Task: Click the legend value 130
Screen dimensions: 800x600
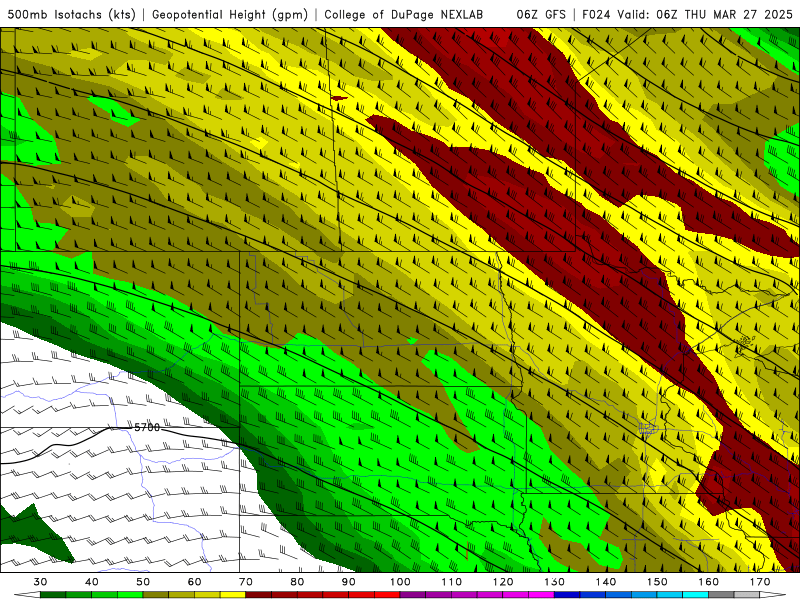Action: tap(554, 582)
